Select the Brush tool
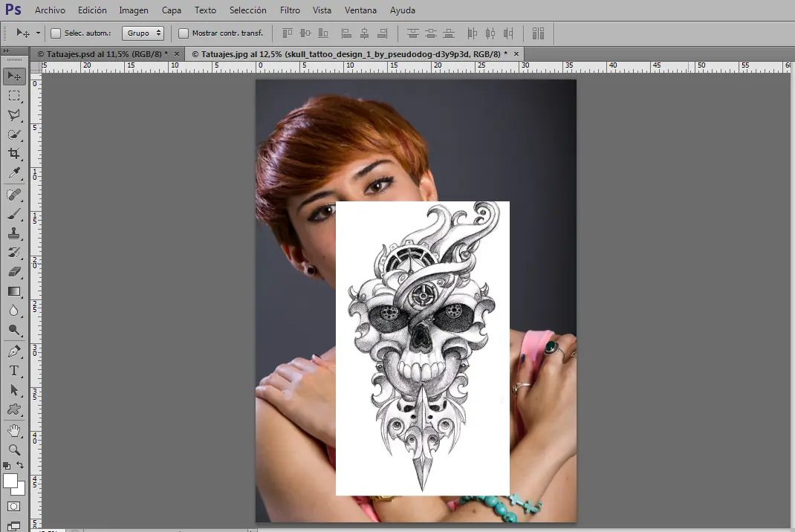The width and height of the screenshot is (795, 532). pos(14,214)
